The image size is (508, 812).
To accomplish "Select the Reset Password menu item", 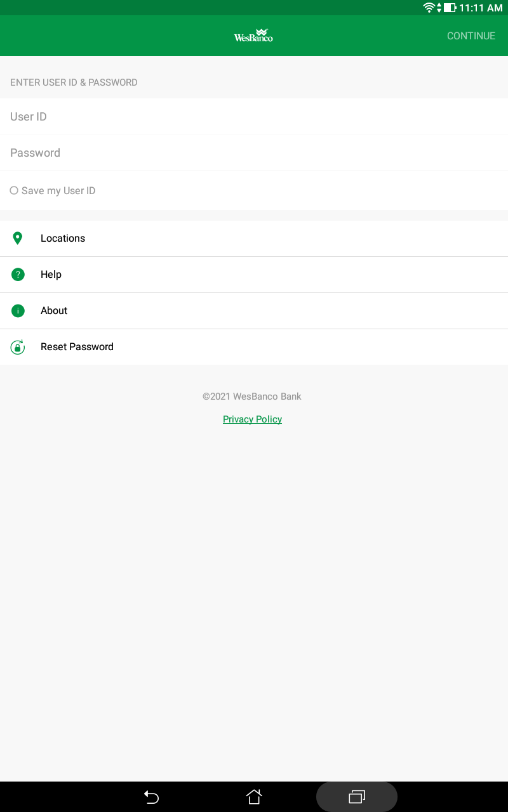I will pos(254,347).
